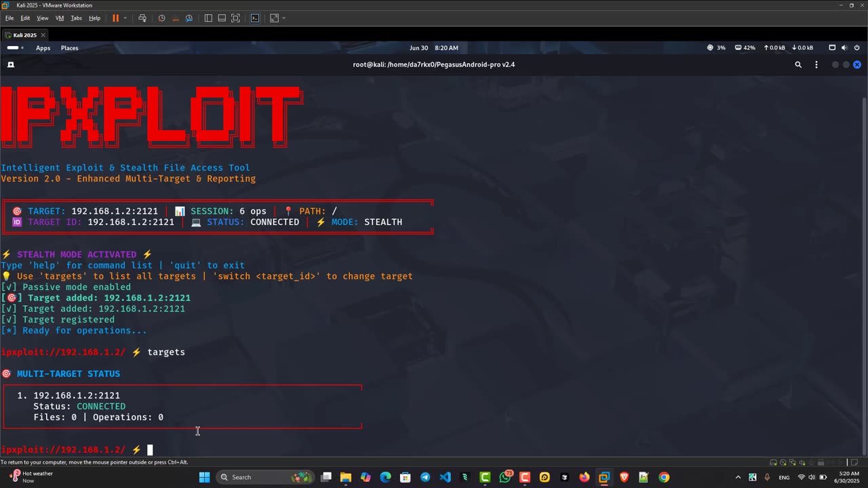
Task: Pause the virtual machine with the orange pause icon
Action: tap(115, 18)
